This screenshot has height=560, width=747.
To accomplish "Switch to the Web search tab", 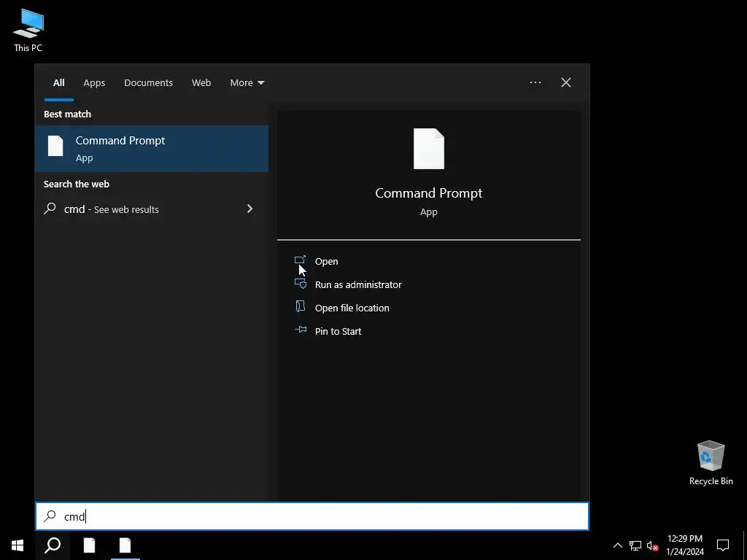I will [x=201, y=83].
